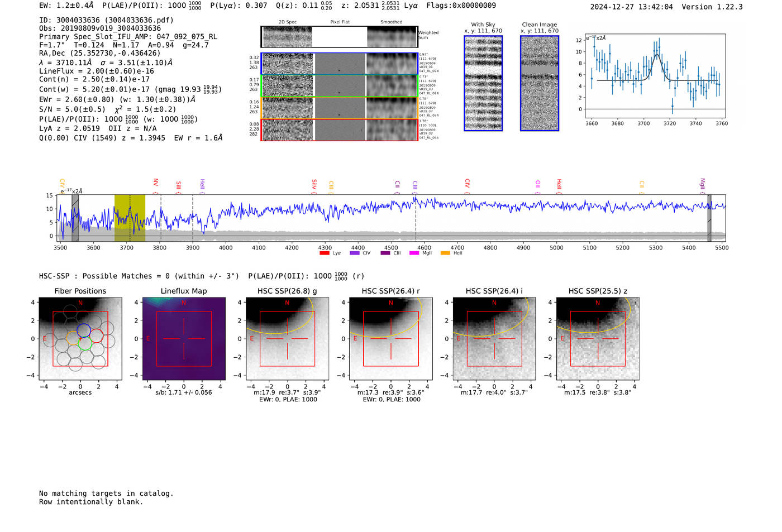Click the Gaussian emission line fit plot
This screenshot has width=782, height=532.
tap(655, 76)
